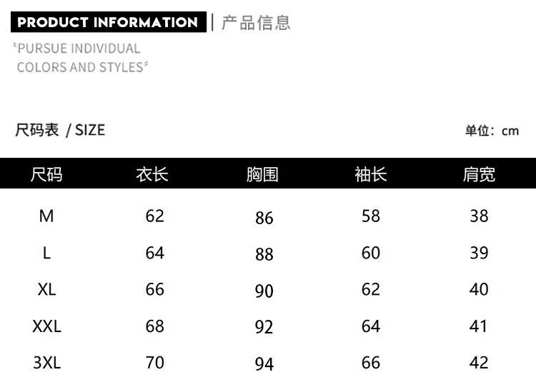This screenshot has height=392, width=536.
Task: Select the 尺码 column header
Action: 46,174
